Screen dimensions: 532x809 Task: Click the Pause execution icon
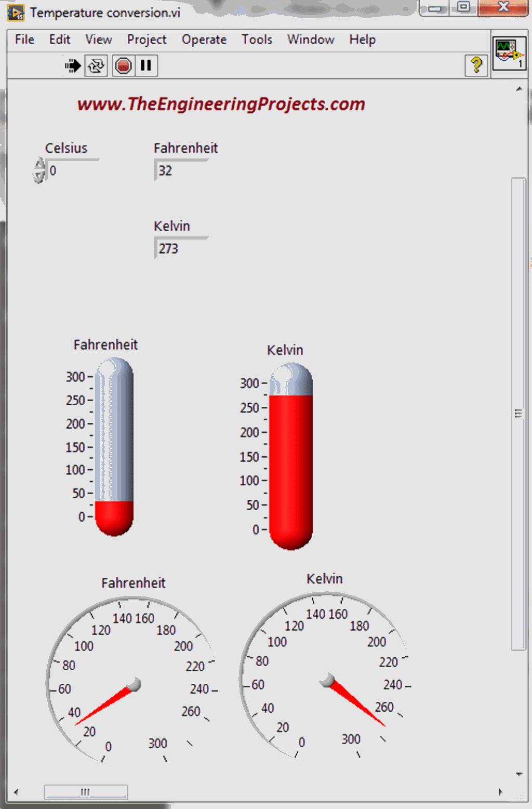pyautogui.click(x=146, y=65)
